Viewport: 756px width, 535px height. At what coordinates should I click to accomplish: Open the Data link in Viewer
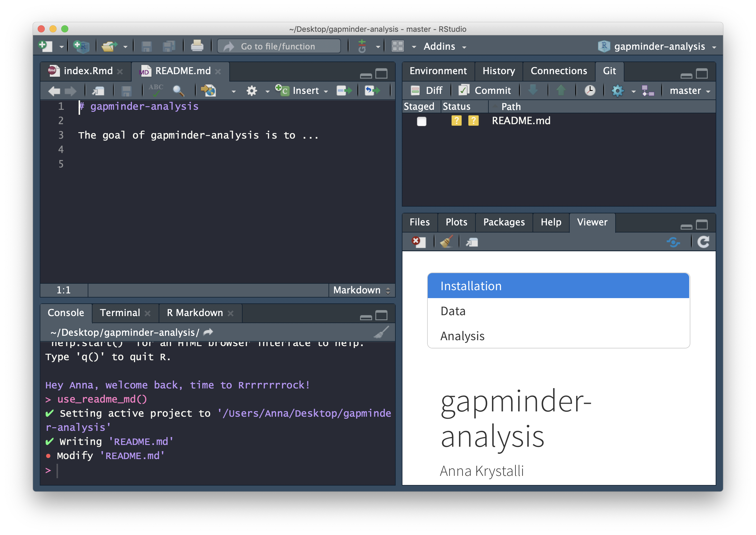[558, 311]
